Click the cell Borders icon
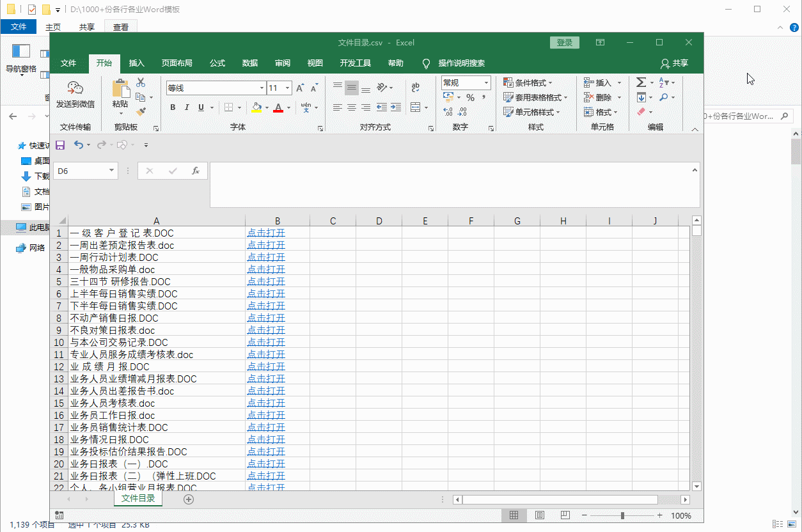 pos(229,107)
